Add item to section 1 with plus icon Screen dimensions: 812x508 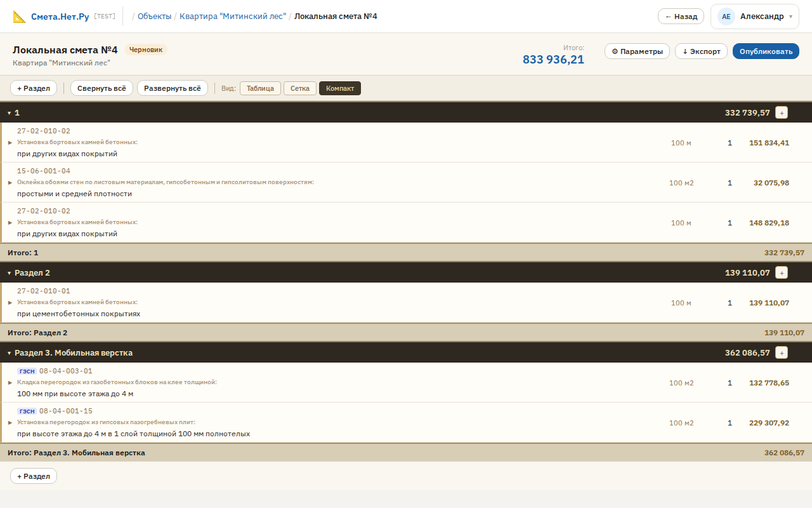tap(782, 112)
